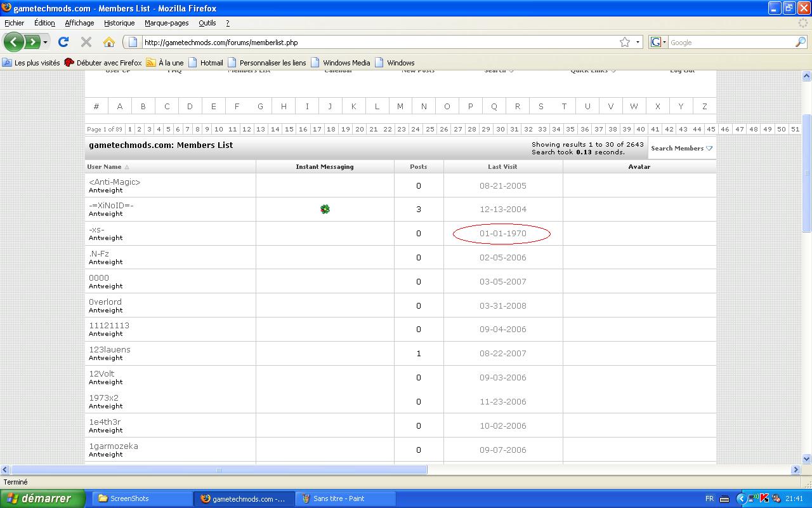Click the horizontal scrollbar thumb

pyautogui.click(x=219, y=470)
